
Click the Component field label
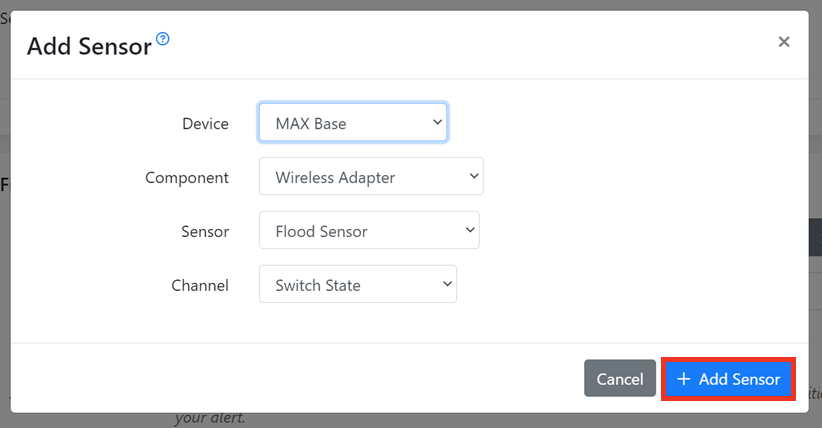187,178
